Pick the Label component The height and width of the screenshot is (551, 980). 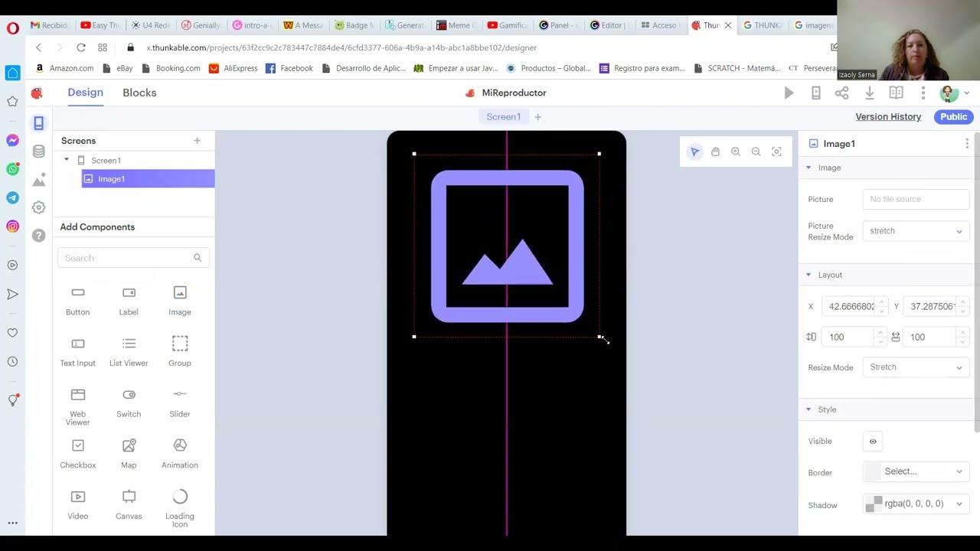[129, 302]
